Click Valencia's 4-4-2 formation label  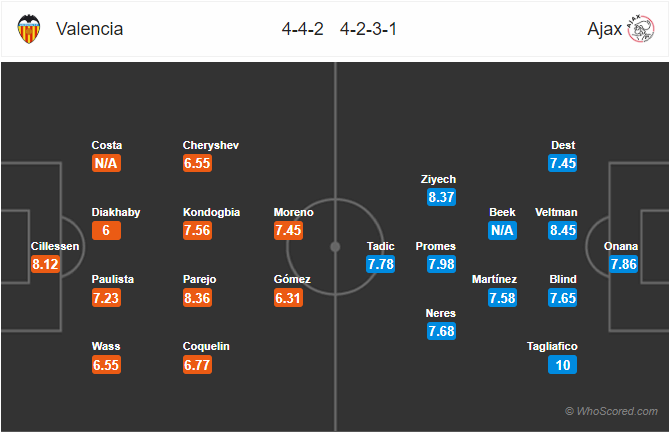point(305,29)
